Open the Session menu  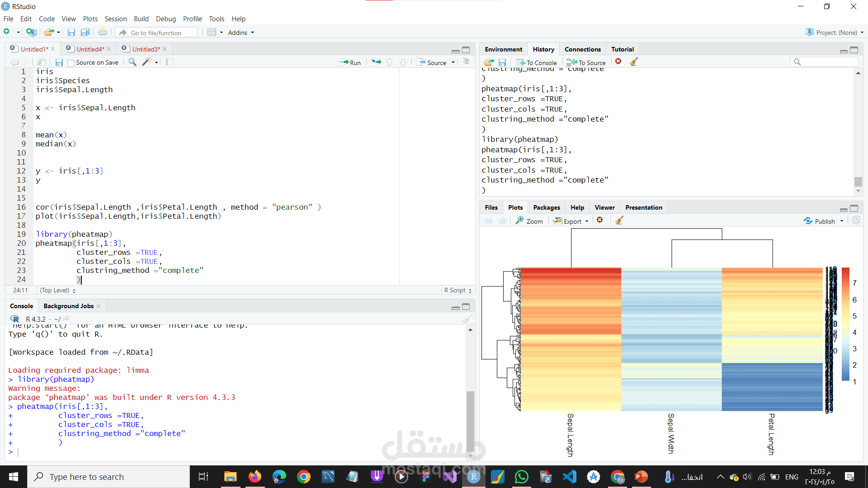pyautogui.click(x=115, y=19)
